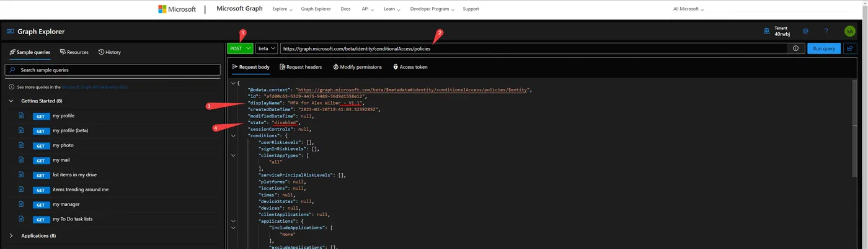Viewport: 868px width, 249px height.
Task: Click document icon beside items trending around me
Action: (21, 189)
